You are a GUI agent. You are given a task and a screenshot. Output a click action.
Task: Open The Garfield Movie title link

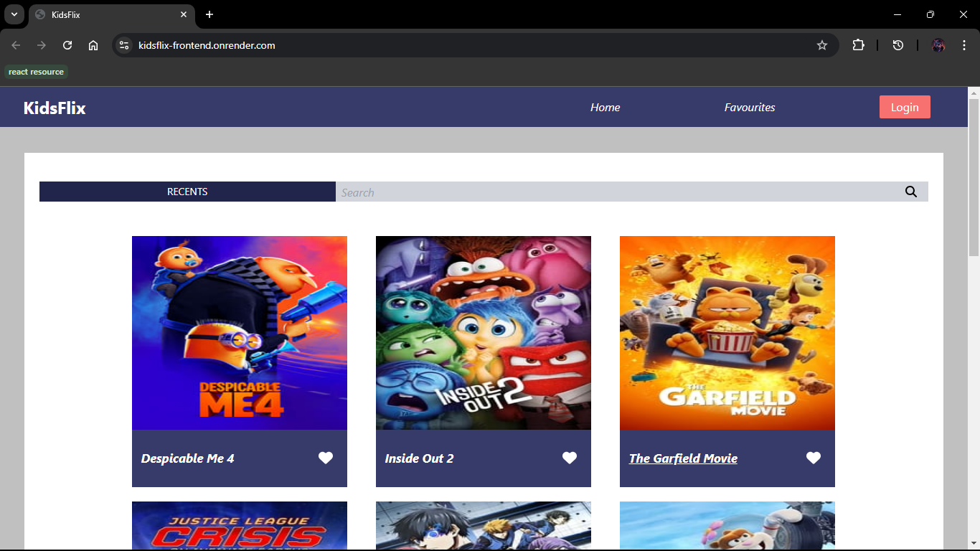(683, 458)
